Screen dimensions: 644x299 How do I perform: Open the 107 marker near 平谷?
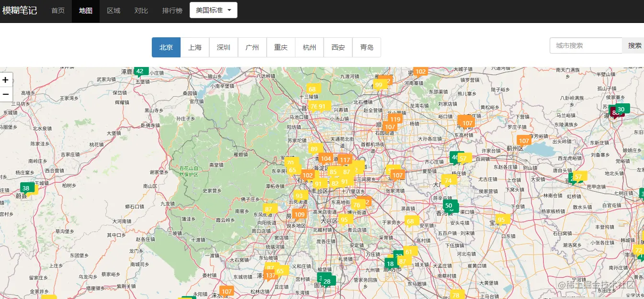467,123
